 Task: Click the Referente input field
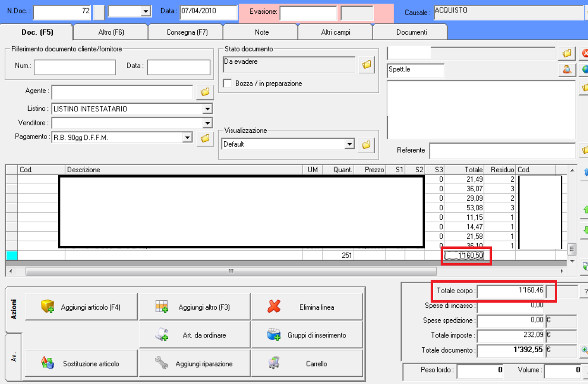pyautogui.click(x=502, y=150)
